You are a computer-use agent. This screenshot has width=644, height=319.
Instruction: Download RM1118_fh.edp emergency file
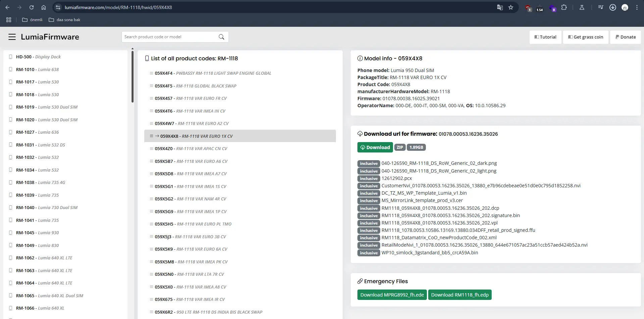[460, 295]
